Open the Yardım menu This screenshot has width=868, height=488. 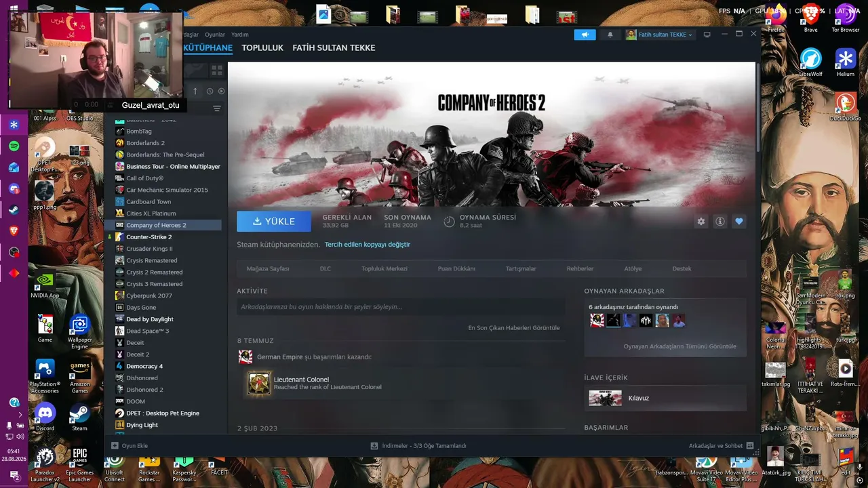coord(240,35)
